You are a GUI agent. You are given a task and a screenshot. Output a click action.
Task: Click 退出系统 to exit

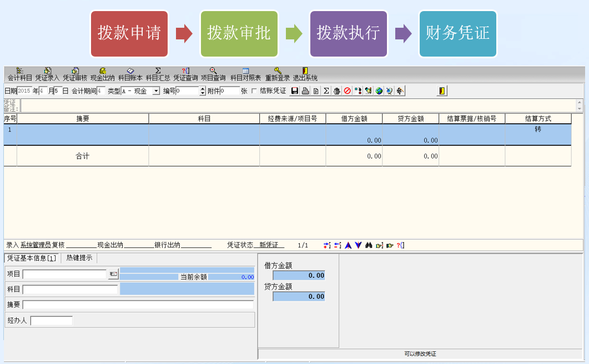click(x=305, y=74)
